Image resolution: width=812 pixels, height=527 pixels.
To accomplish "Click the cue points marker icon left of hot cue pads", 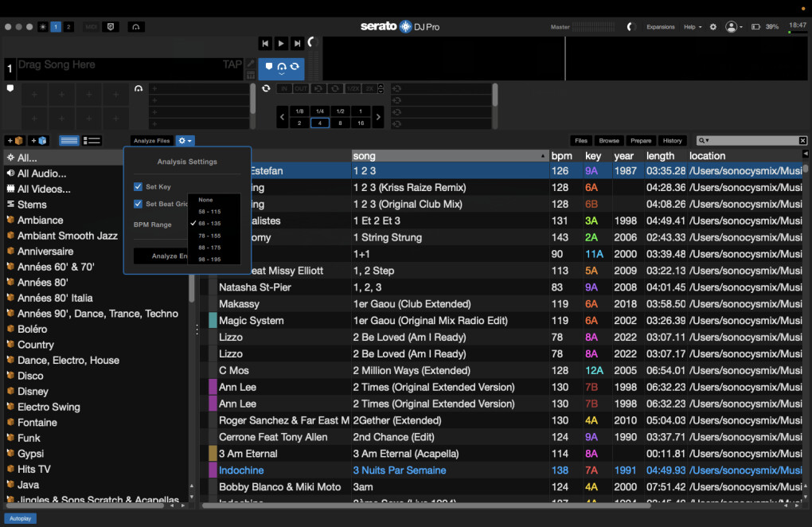I will click(x=10, y=88).
